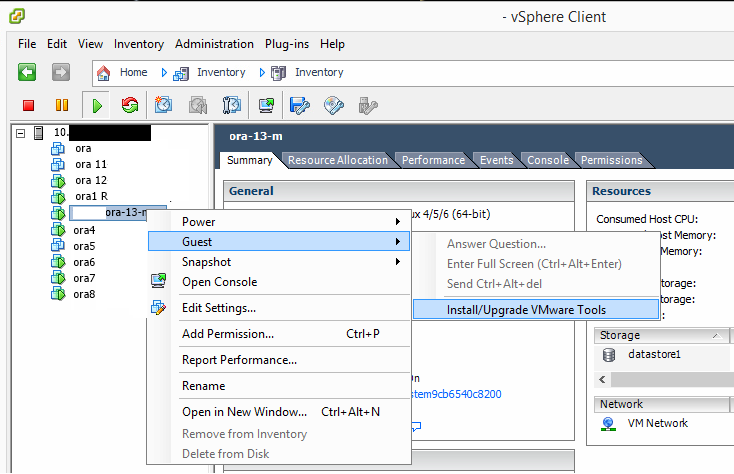Click the VM Network globe icon
The image size is (734, 474).
click(x=608, y=424)
